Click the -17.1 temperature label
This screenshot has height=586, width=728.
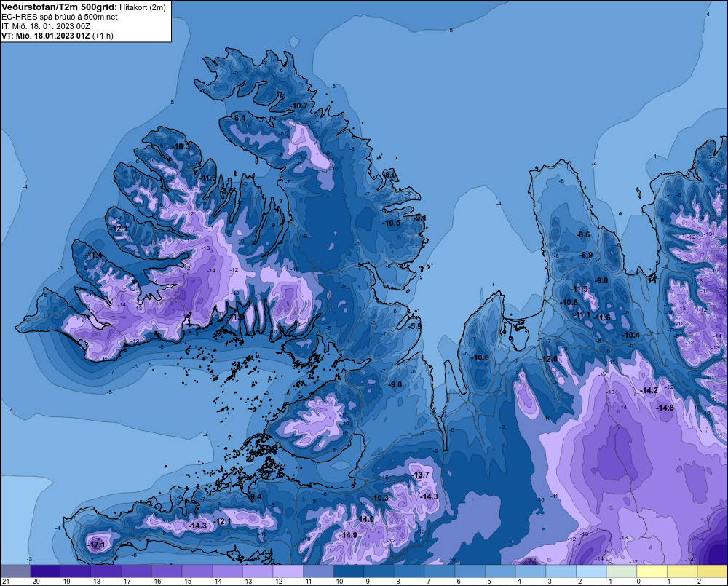97,545
